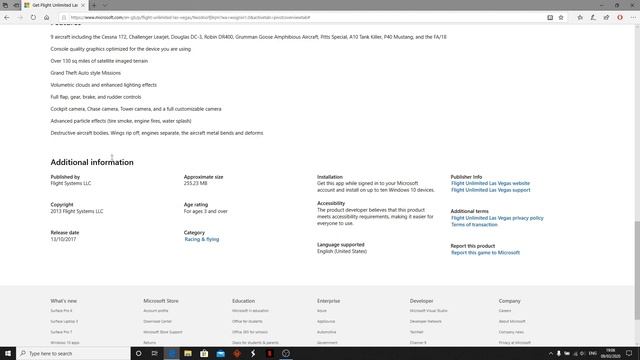Open reading view icon in address bar
This screenshot has height=360, width=640.
(x=550, y=18)
